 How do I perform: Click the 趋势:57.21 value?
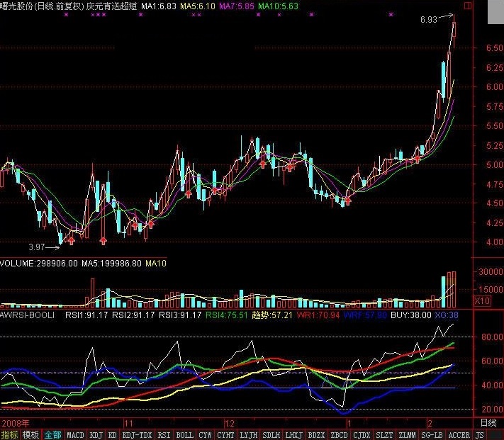pos(272,315)
